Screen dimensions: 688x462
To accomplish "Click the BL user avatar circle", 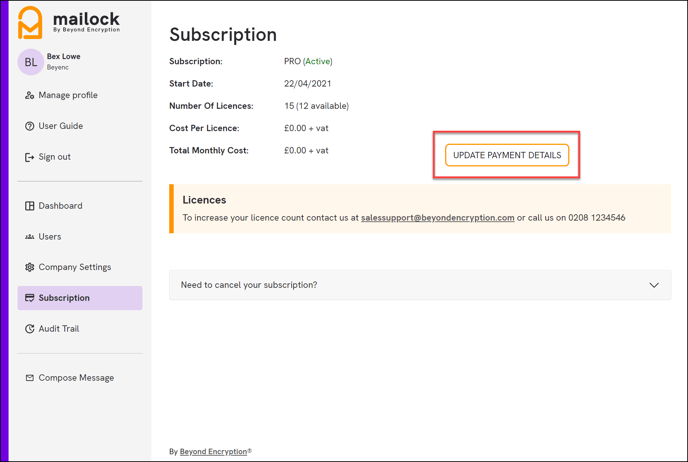I will click(31, 62).
